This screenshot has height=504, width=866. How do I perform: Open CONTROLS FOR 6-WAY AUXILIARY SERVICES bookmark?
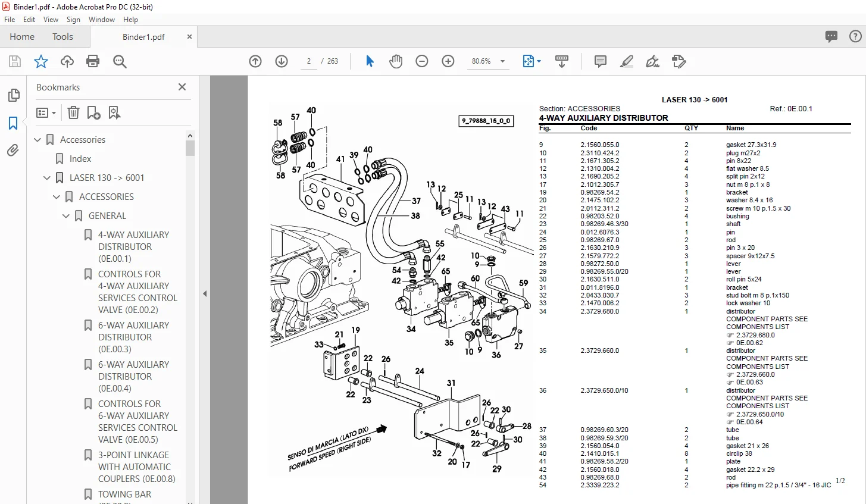click(x=137, y=422)
